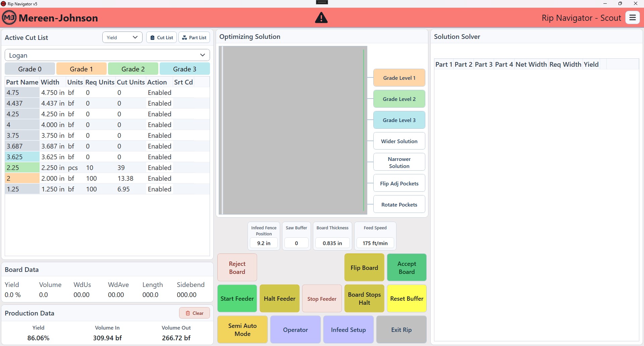644x346 pixels.
Task: Click the Rip Navigator app icon in the title bar
Action: pyautogui.click(x=3, y=4)
